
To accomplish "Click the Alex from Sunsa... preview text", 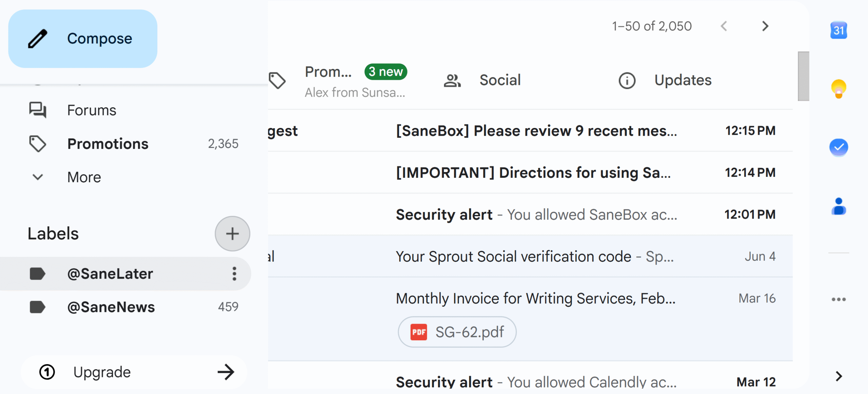I will click(x=355, y=92).
